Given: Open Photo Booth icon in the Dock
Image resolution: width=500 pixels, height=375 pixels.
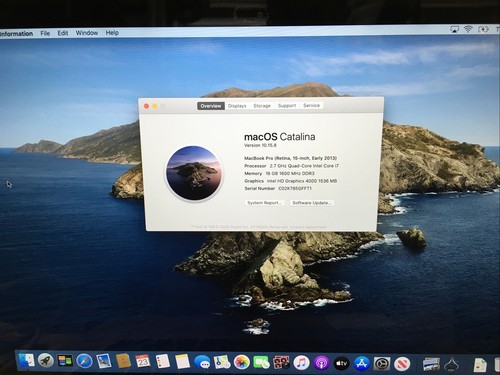Looking at the screenshot, I should point(281,363).
